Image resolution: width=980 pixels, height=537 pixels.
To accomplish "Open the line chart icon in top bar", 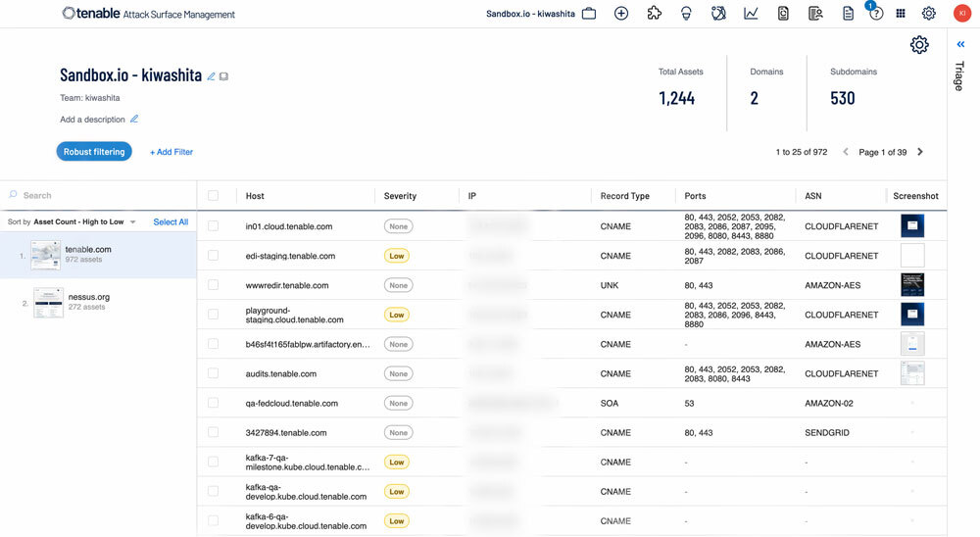I will tap(751, 14).
